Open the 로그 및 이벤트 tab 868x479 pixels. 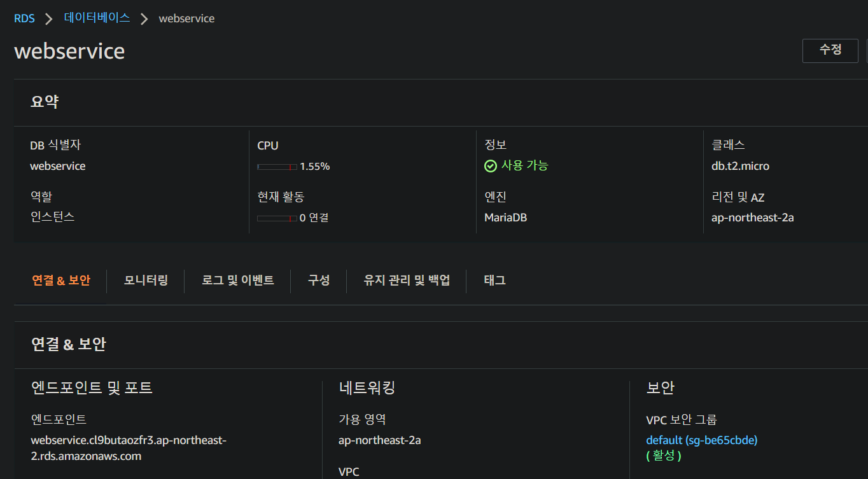click(x=237, y=281)
